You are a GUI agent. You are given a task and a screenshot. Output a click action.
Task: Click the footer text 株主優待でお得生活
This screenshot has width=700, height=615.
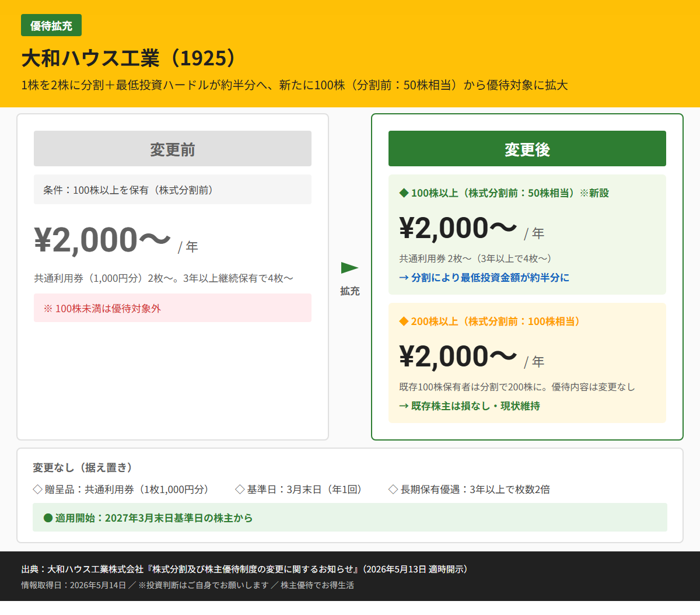point(317,585)
